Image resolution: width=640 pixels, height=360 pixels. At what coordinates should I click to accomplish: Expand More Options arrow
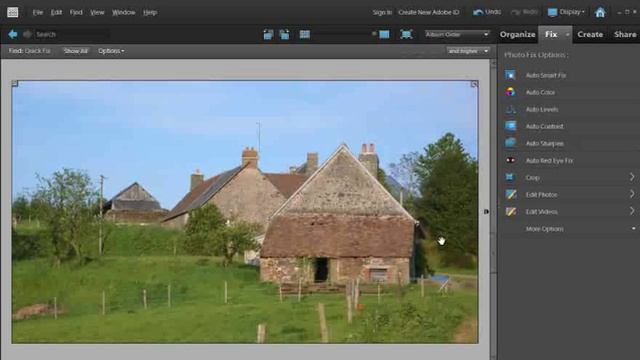[633, 229]
